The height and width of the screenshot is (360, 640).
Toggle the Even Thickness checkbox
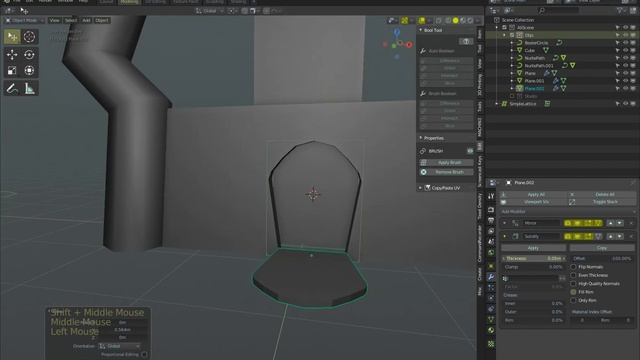click(573, 275)
